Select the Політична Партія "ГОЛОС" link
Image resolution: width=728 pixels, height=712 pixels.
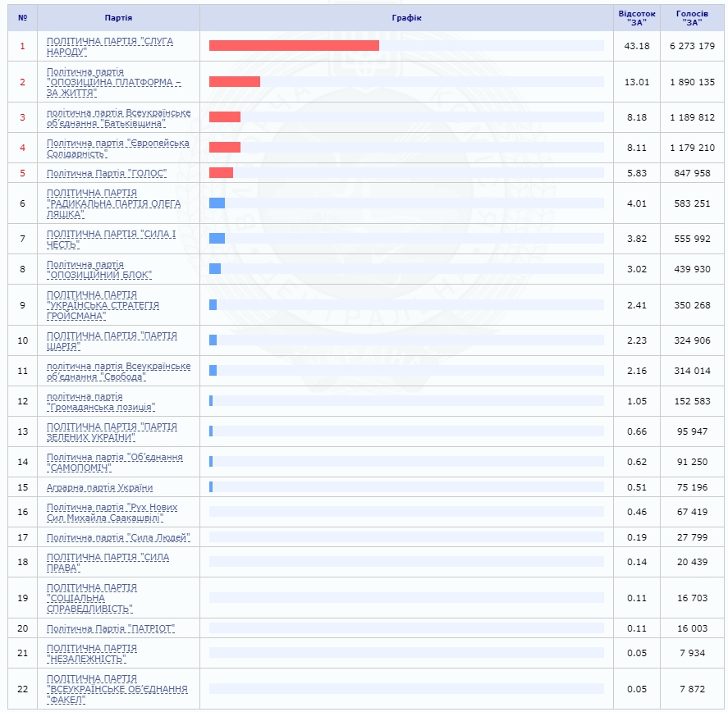pos(107,173)
